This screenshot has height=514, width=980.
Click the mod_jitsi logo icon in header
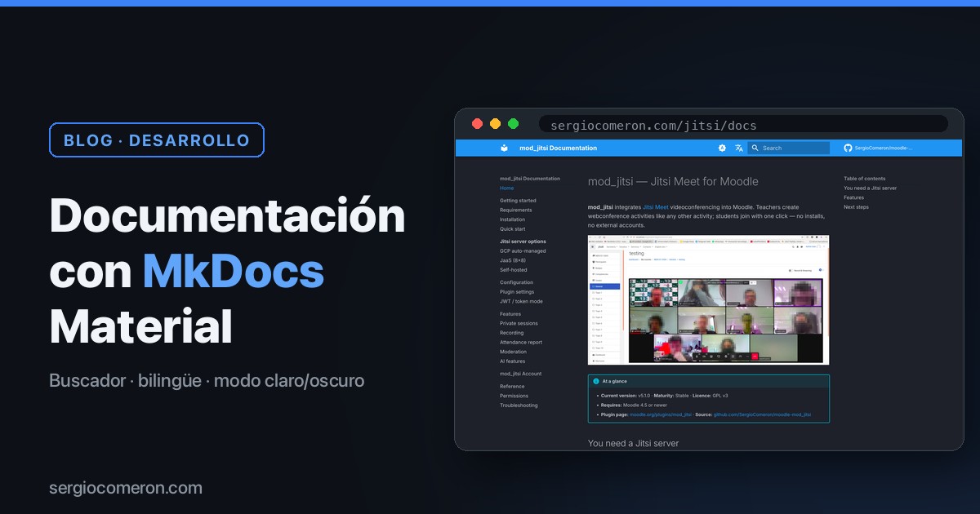(505, 148)
